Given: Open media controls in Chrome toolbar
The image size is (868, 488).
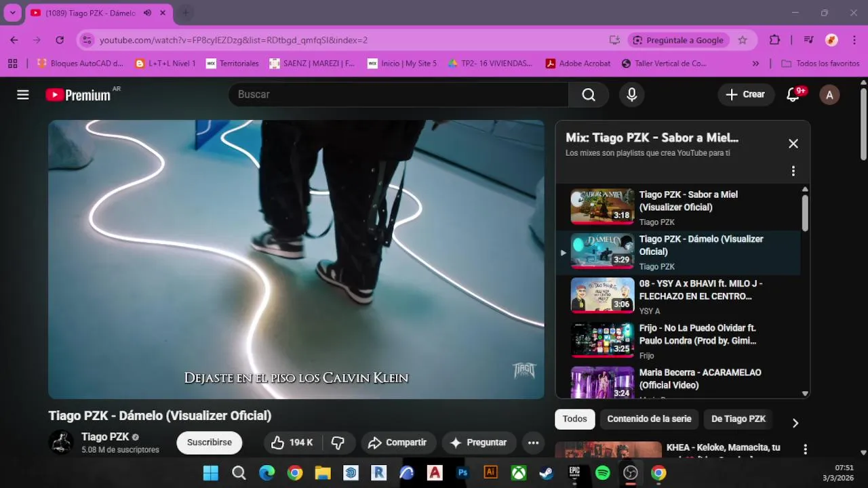Looking at the screenshot, I should click(808, 40).
